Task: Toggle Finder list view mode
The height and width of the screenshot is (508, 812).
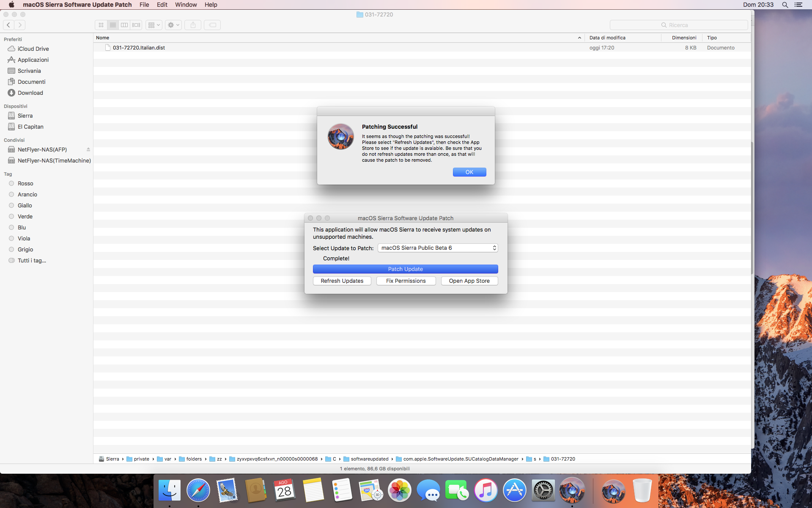Action: 112,25
